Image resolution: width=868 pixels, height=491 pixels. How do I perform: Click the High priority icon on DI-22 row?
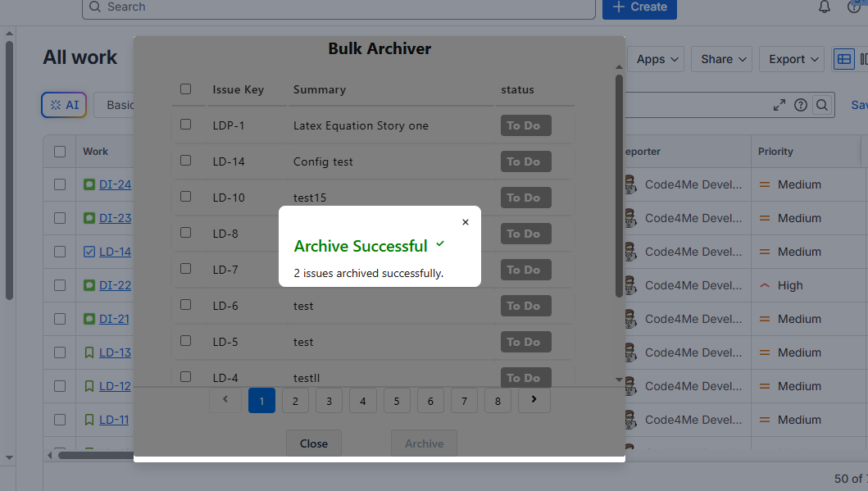(765, 284)
